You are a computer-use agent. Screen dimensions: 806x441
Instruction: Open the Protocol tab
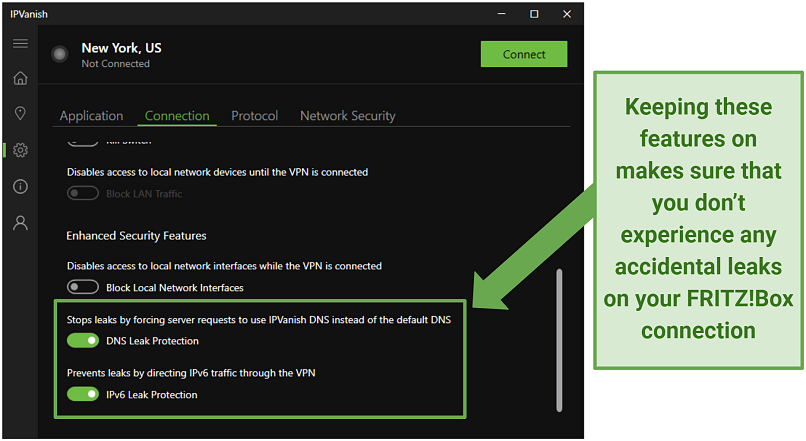click(x=254, y=116)
